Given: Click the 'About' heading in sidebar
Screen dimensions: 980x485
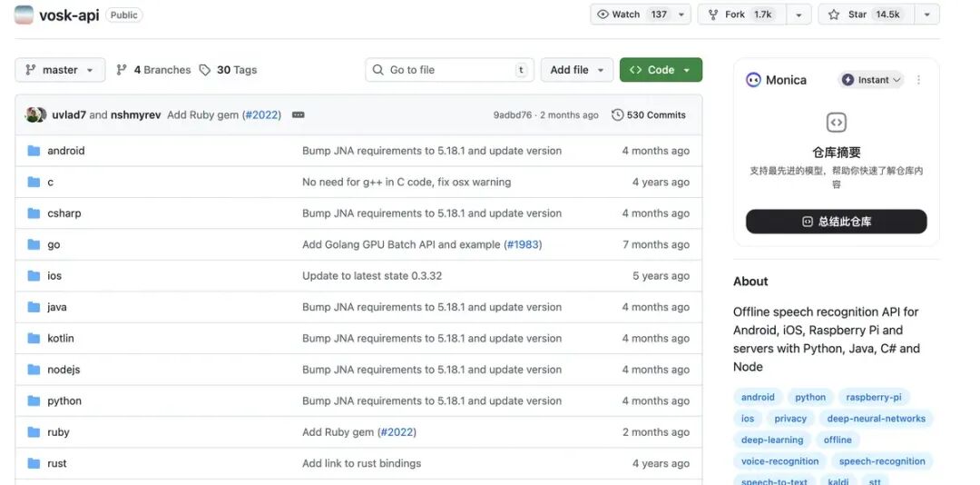Looking at the screenshot, I should 750,282.
